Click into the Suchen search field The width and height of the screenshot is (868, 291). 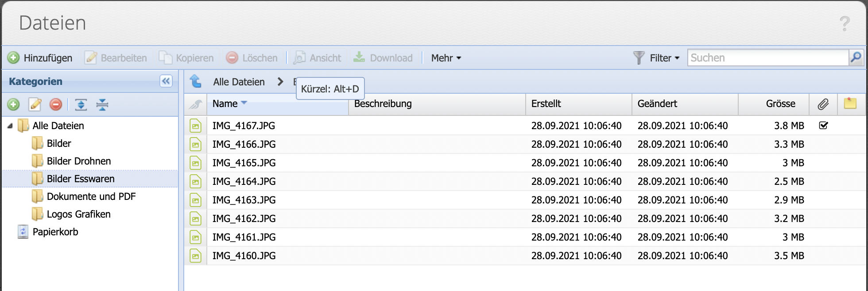pos(767,58)
